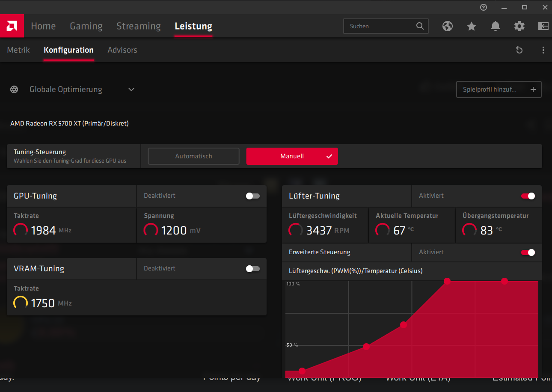Switch to the Gaming tab
Viewport: 552px width, 392px height.
click(x=86, y=26)
